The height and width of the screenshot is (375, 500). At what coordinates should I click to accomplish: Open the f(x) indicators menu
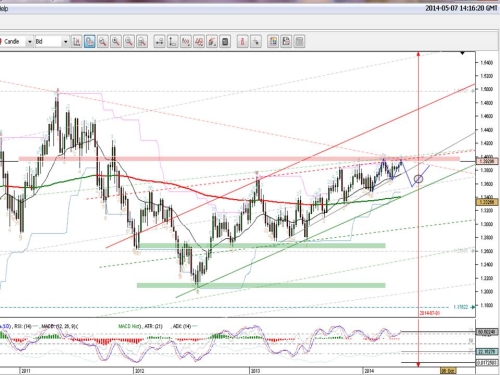pyautogui.click(x=186, y=42)
